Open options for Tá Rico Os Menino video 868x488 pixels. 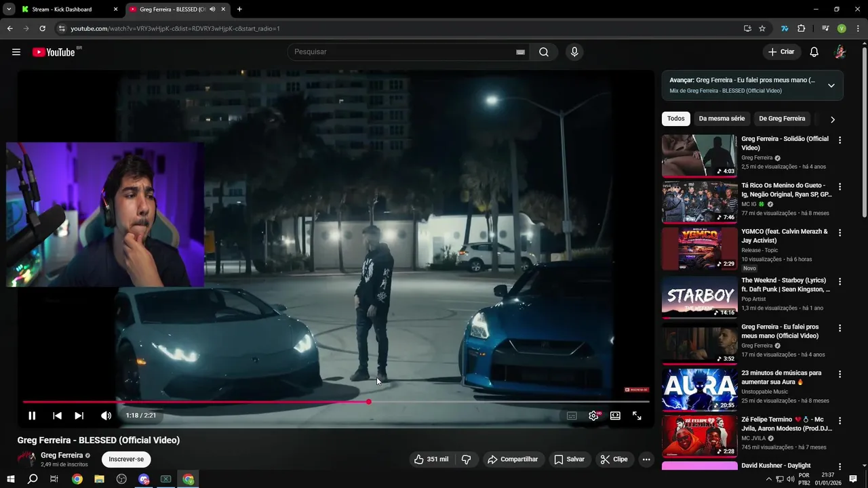(x=840, y=186)
